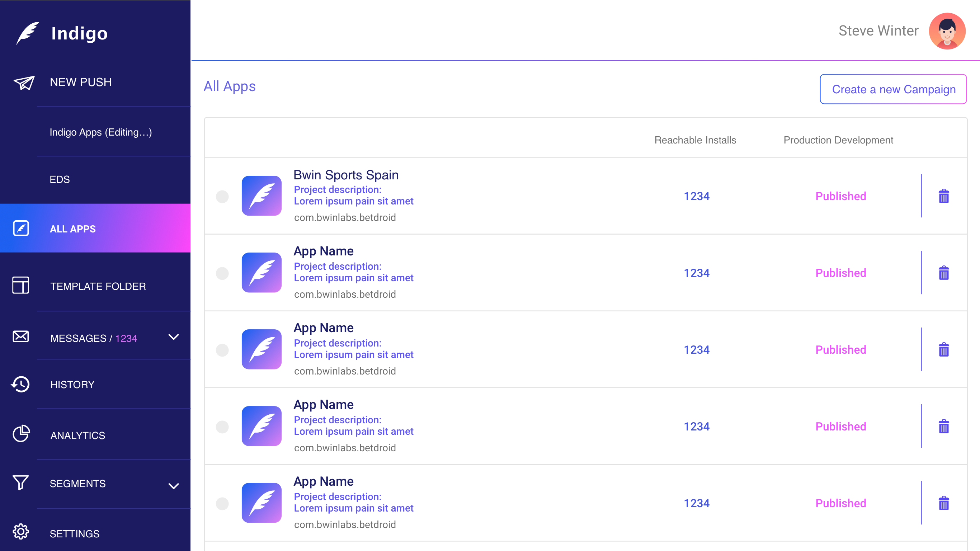Click Bwin Sports Spain app thumbnail

(x=262, y=196)
